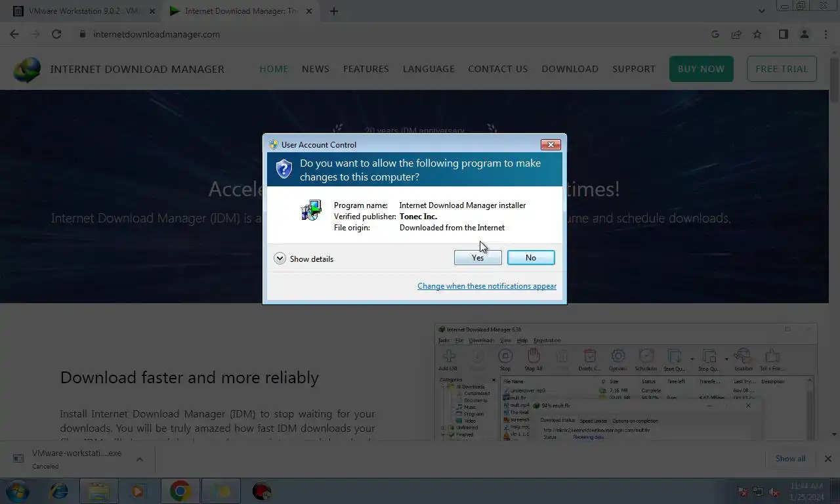This screenshot has width=840, height=504.
Task: Click the page vertical scrollbar
Action: click(x=834, y=243)
